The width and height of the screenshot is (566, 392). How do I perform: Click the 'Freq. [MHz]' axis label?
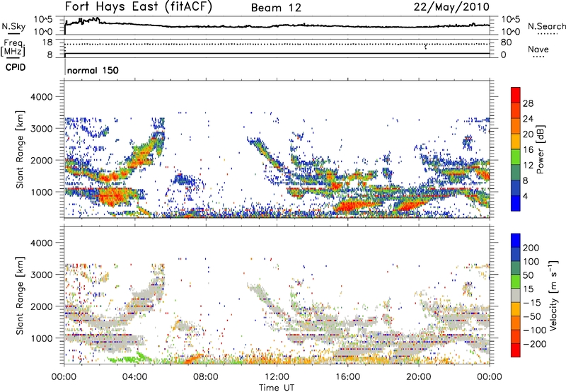(x=13, y=48)
